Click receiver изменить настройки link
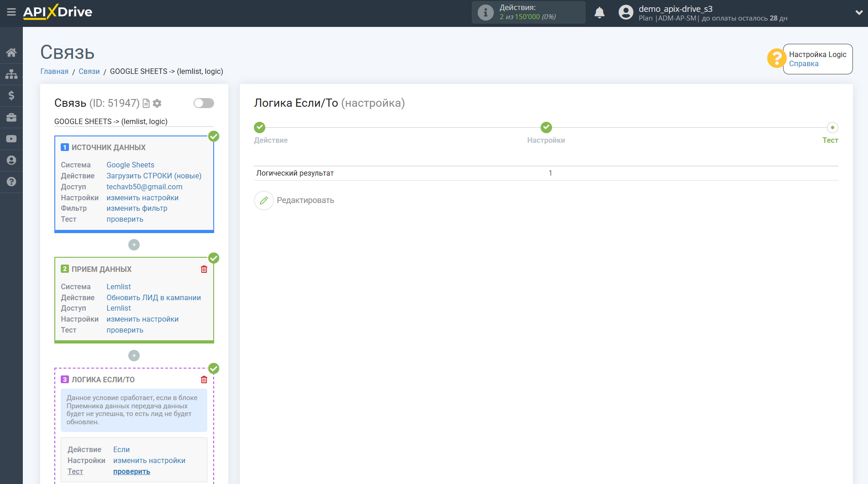This screenshot has width=868, height=484. [x=142, y=319]
